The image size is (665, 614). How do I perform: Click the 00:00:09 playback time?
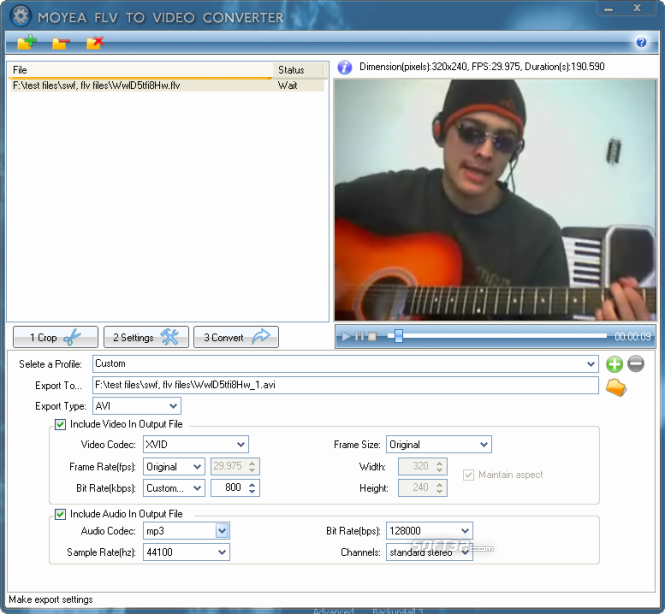coord(632,337)
